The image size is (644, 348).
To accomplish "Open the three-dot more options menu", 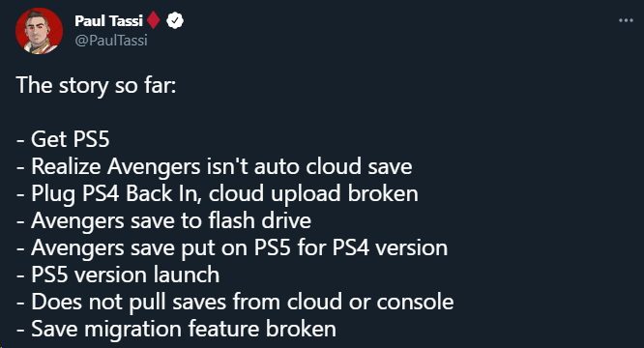I will (x=626, y=20).
